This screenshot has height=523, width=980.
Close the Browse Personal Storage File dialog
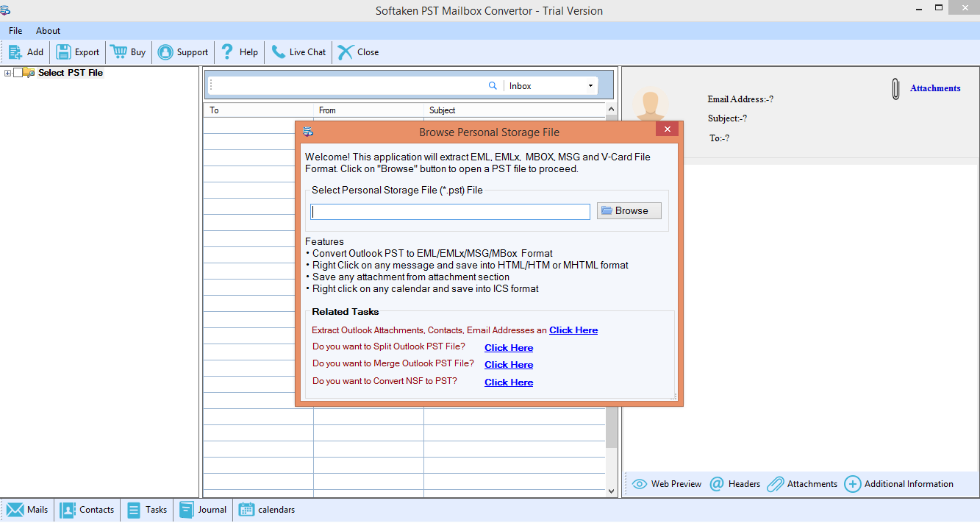[x=668, y=129]
